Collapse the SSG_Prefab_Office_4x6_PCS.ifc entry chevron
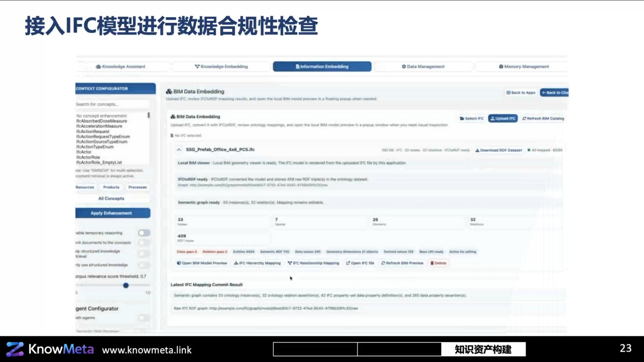Viewport: 644px width, 362px height. 179,150
